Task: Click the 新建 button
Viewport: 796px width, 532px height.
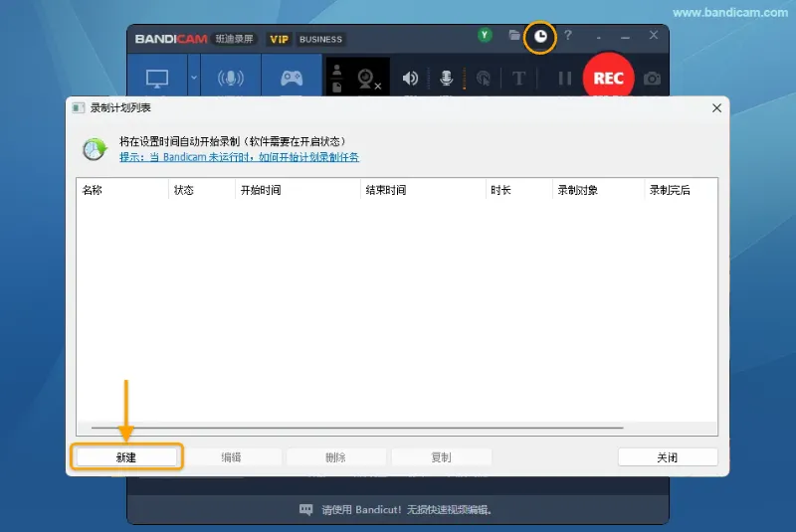Action: tap(126, 457)
